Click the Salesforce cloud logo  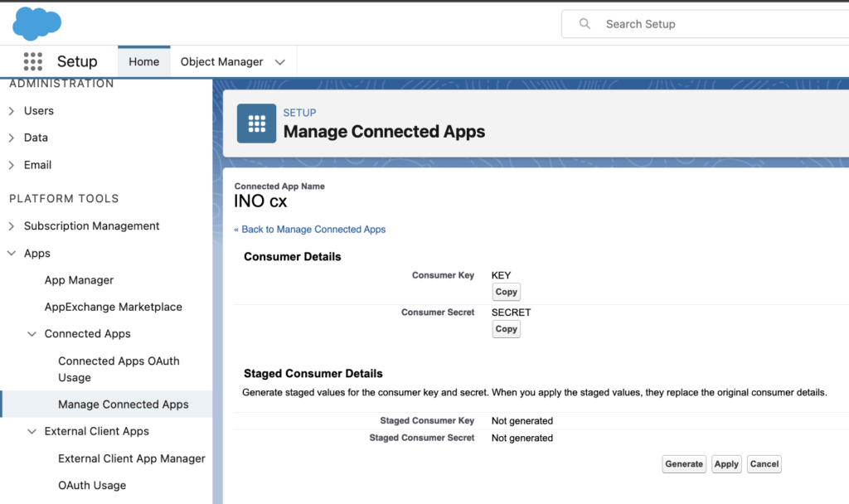point(37,23)
